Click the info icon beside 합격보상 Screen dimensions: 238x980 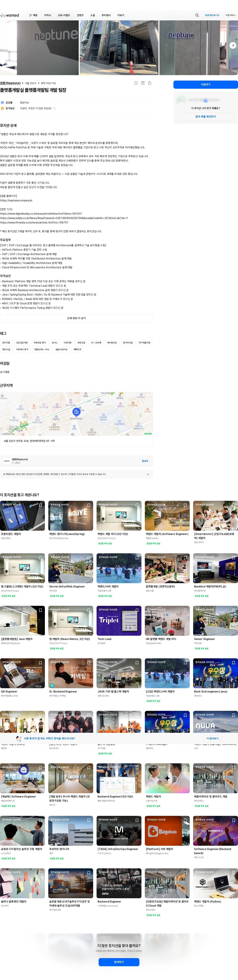[54, 108]
